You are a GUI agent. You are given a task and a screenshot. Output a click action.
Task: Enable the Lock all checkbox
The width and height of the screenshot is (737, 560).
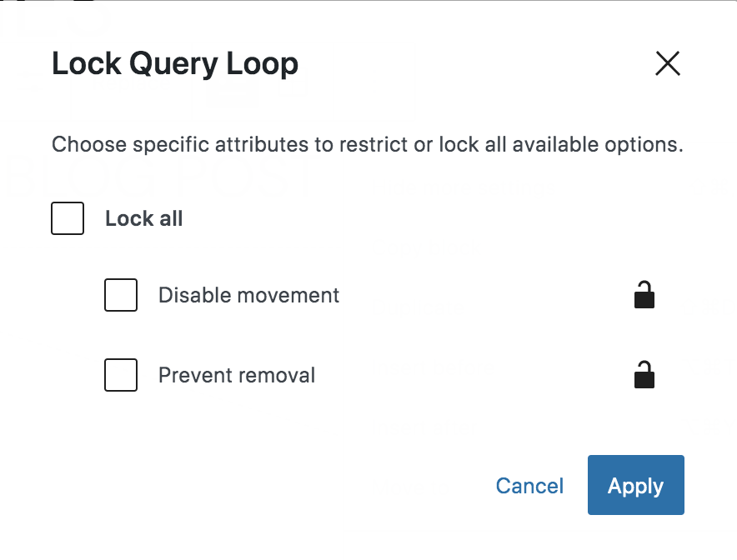coord(68,218)
